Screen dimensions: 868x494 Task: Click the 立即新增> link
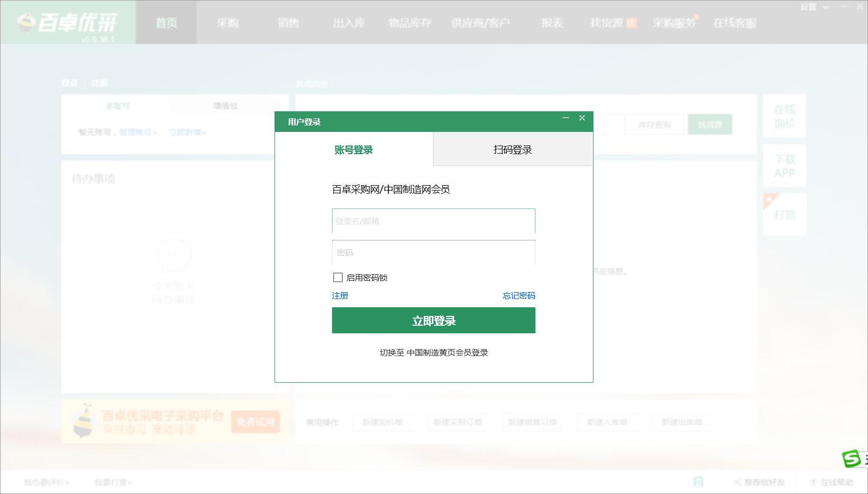[188, 132]
